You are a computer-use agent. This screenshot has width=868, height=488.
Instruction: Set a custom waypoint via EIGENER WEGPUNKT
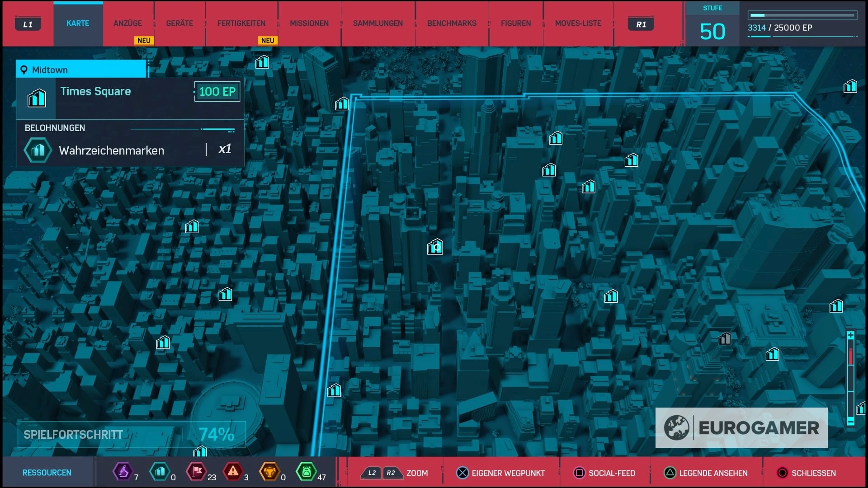tap(508, 473)
